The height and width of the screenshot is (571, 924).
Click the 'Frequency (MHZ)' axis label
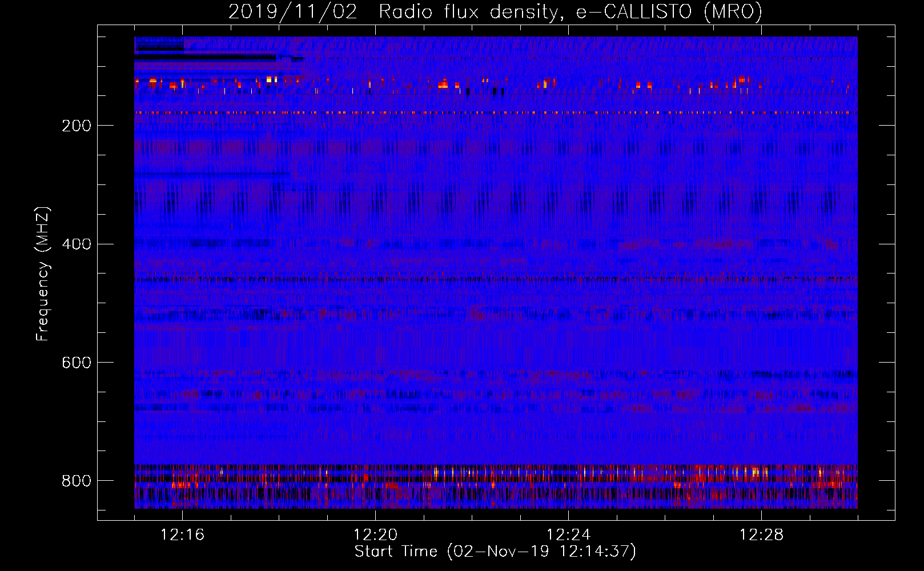[43, 274]
